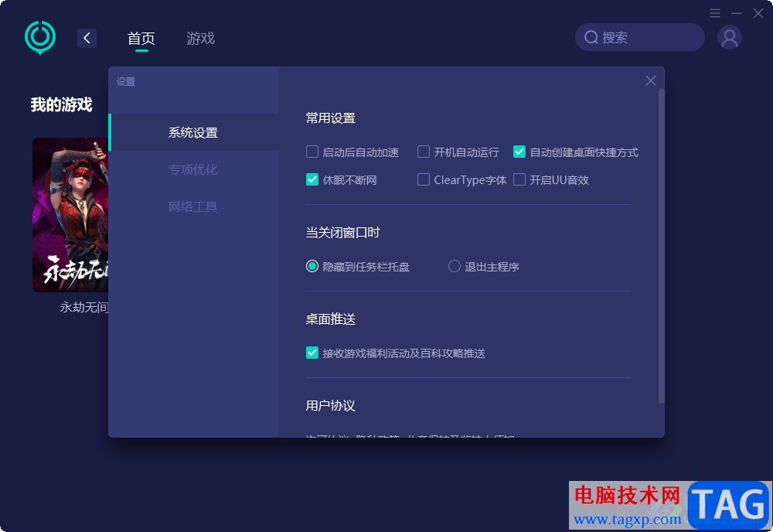The image size is (773, 532).
Task: Select 网络工具 in settings sidebar
Action: click(193, 206)
